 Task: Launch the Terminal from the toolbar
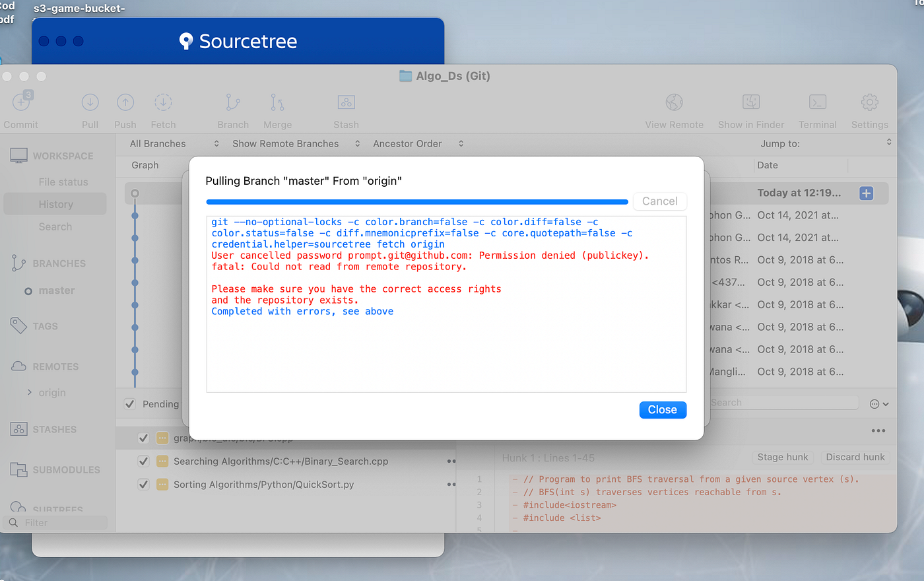817,106
